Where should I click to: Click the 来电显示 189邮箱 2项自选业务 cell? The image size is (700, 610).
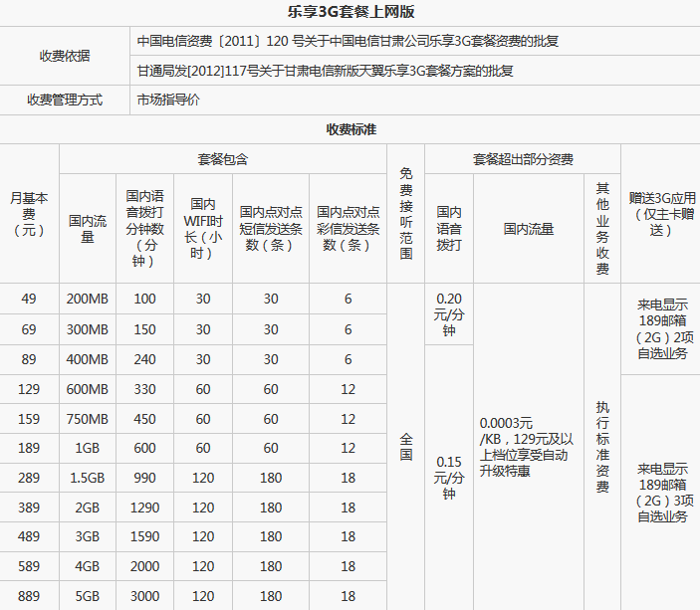[x=662, y=329]
